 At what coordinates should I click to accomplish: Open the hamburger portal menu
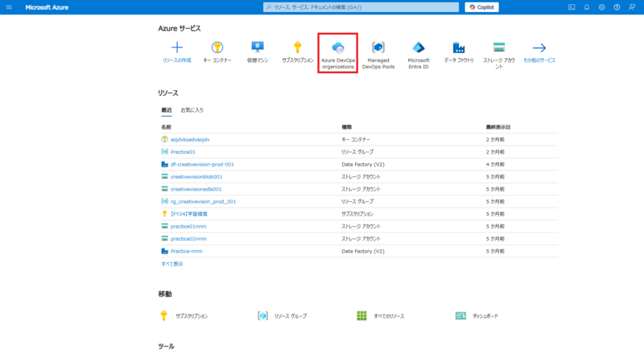[x=9, y=7]
